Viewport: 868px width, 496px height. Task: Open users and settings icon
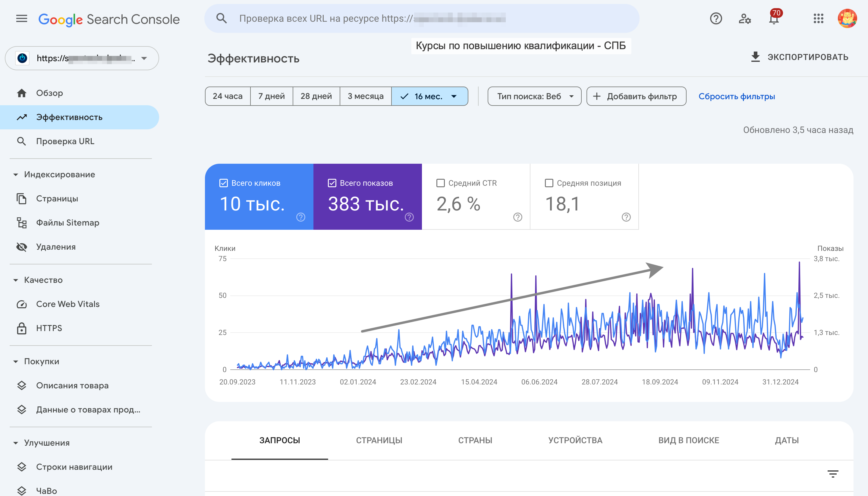pos(745,18)
